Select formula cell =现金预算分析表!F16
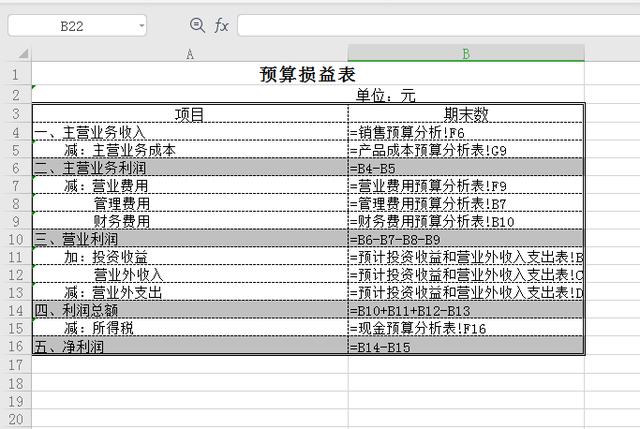Viewport: 640px width, 429px height. pyautogui.click(x=466, y=328)
